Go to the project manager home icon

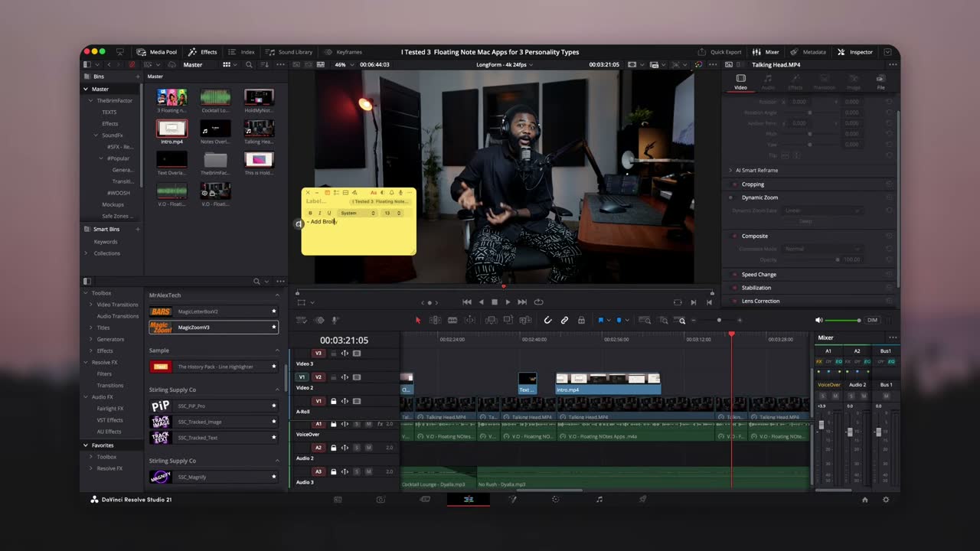(x=865, y=500)
